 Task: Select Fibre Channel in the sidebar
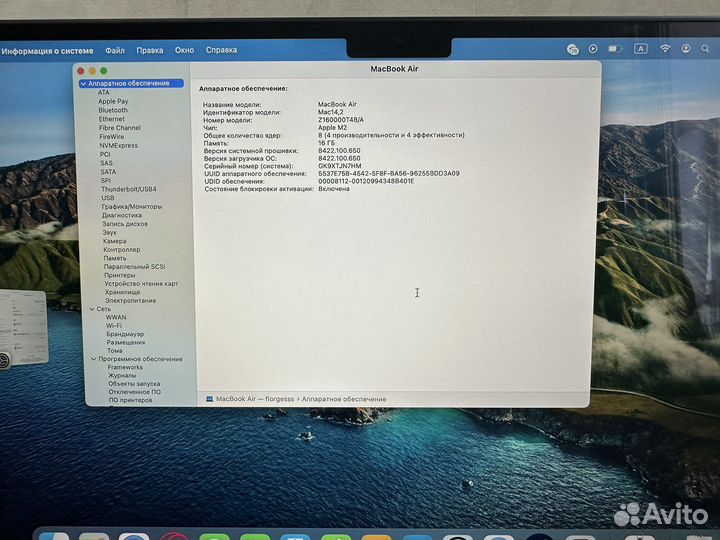(120, 128)
